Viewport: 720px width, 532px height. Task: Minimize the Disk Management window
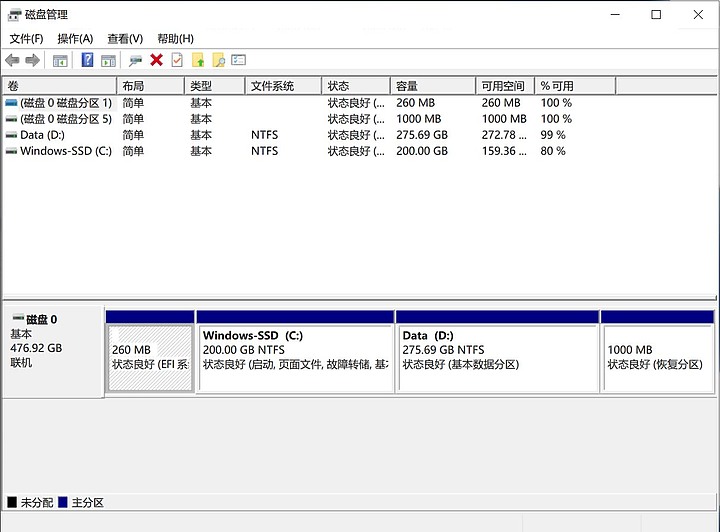615,15
